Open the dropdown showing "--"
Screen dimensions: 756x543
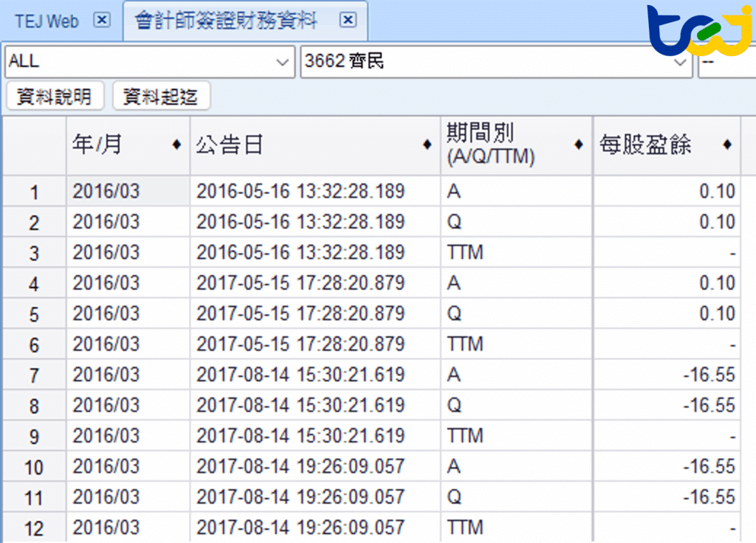726,63
